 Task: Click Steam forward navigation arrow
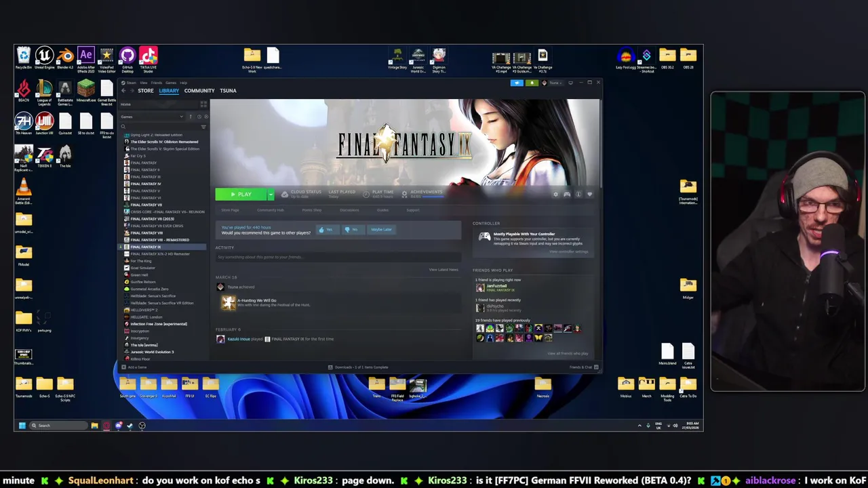click(132, 91)
